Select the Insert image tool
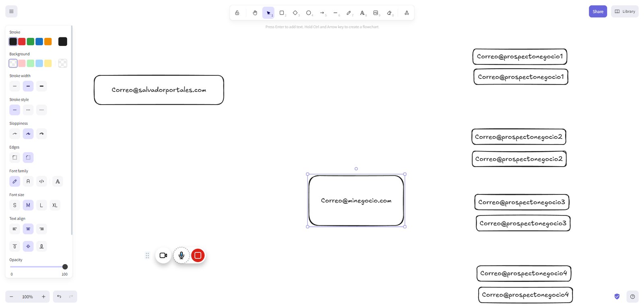644x308 pixels. pyautogui.click(x=376, y=13)
